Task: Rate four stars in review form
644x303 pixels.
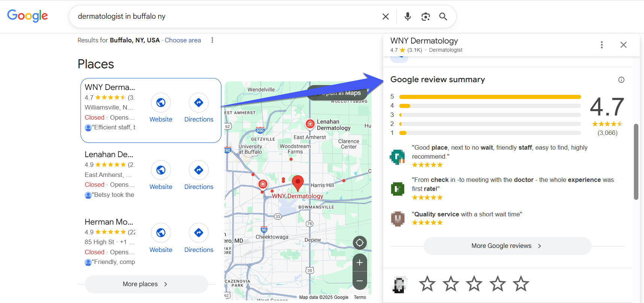Action: click(498, 284)
